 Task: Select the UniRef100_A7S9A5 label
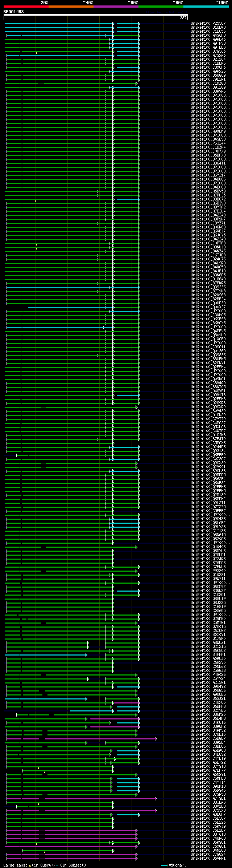208,56
